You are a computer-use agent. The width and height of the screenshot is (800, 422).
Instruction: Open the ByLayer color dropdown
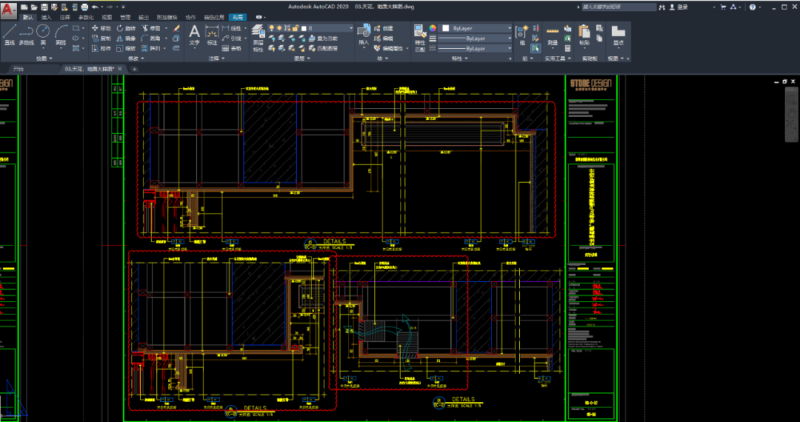click(508, 28)
